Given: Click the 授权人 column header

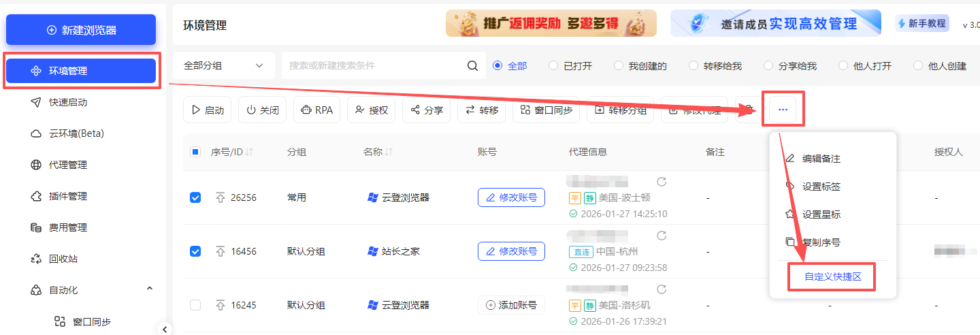Looking at the screenshot, I should pyautogui.click(x=949, y=152).
